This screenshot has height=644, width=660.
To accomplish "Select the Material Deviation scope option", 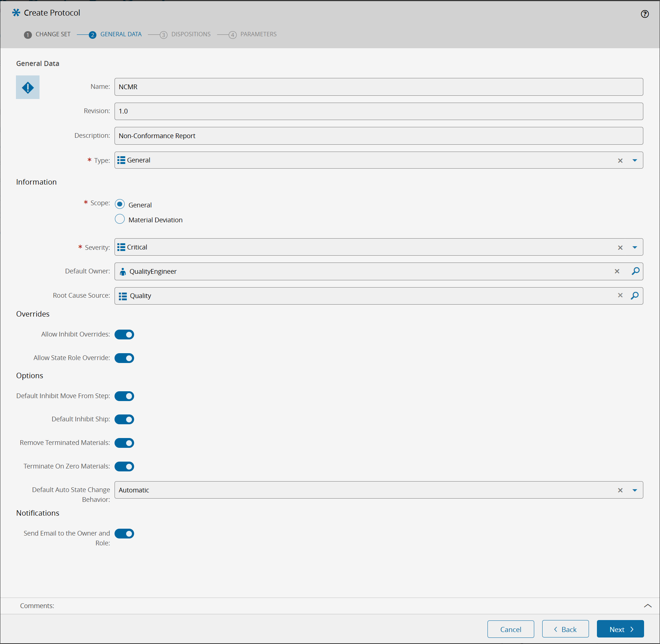I will pyautogui.click(x=120, y=219).
